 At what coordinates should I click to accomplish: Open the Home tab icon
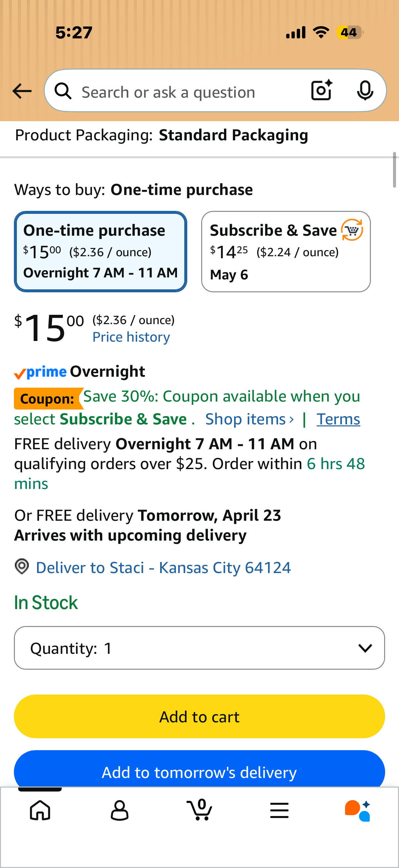pos(40,810)
